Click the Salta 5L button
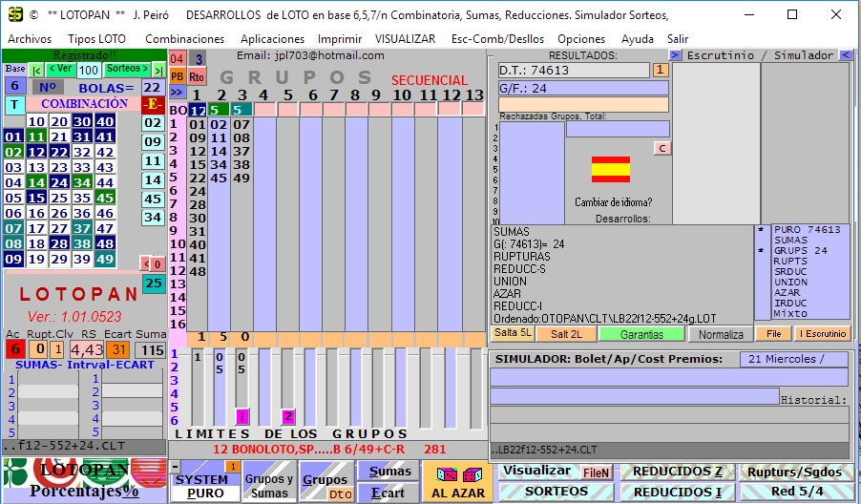This screenshot has width=861, height=504. click(513, 333)
